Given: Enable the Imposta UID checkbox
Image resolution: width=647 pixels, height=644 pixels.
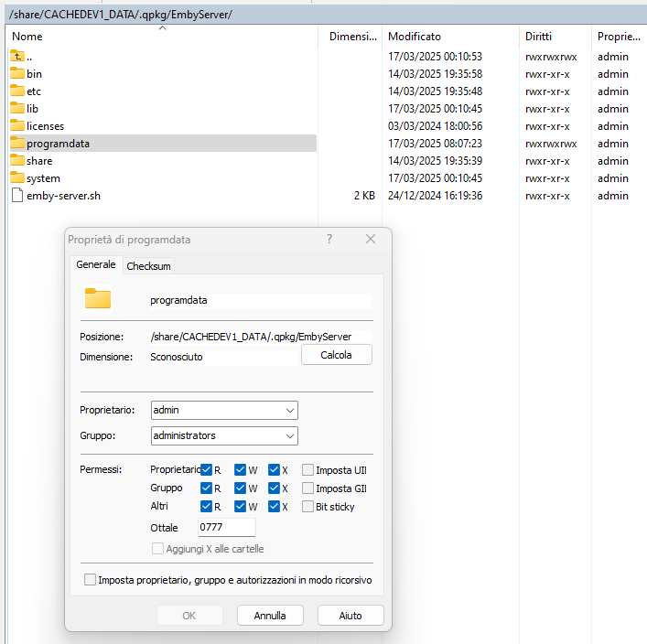Looking at the screenshot, I should (307, 469).
